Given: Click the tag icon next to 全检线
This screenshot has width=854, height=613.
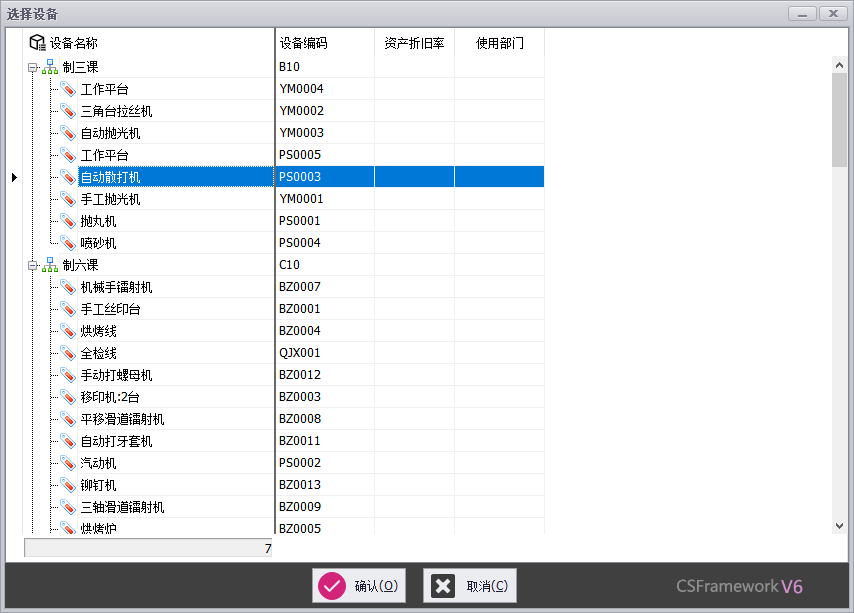Looking at the screenshot, I should pos(68,353).
